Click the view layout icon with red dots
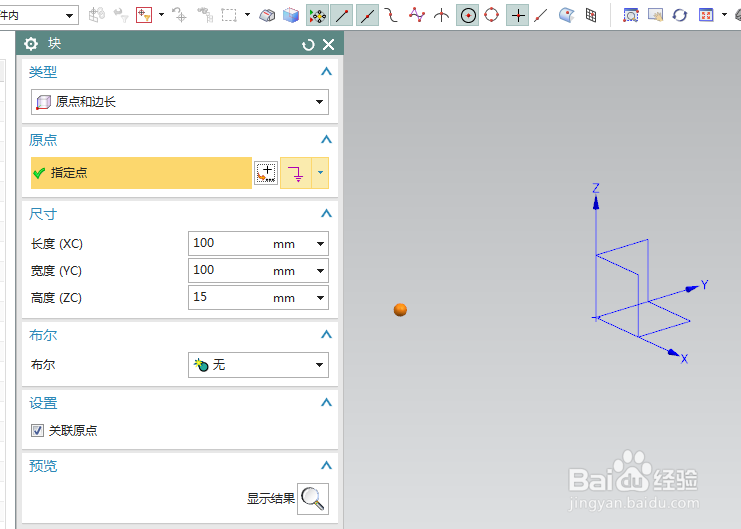The image size is (741, 529). [x=706, y=16]
